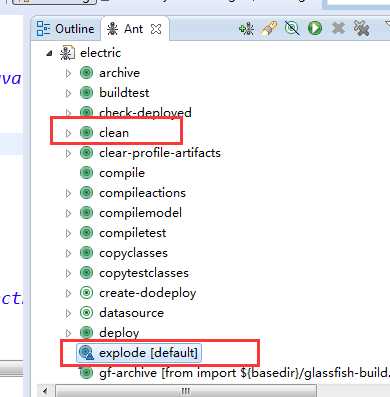Expand the copytestclasses target
Viewport: 390px width, 397px height.
[x=68, y=273]
